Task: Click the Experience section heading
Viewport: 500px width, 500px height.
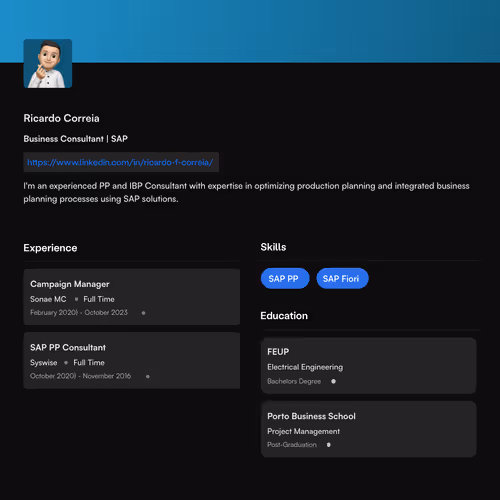Action: point(50,248)
